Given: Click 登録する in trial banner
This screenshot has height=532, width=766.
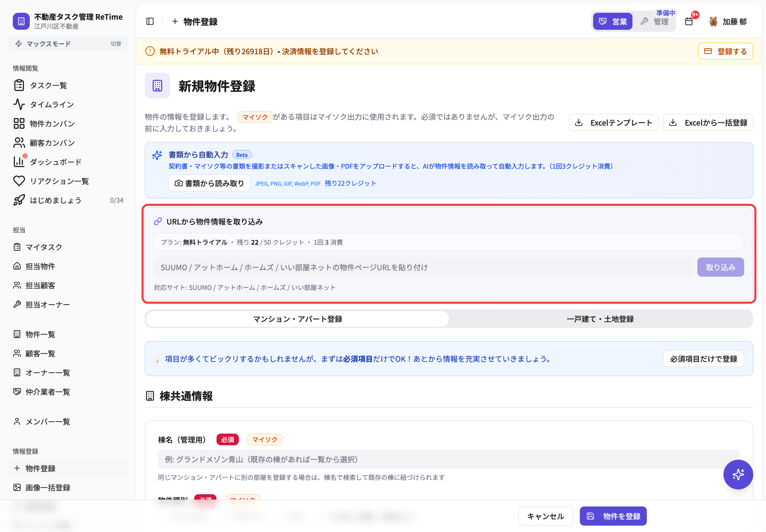Looking at the screenshot, I should click(725, 51).
